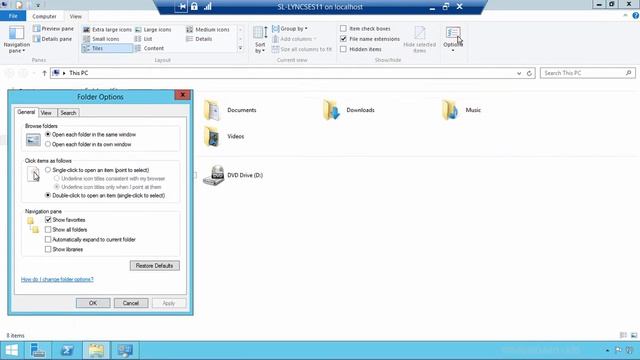
Task: Select Open each folder in the same window
Action: [48, 134]
